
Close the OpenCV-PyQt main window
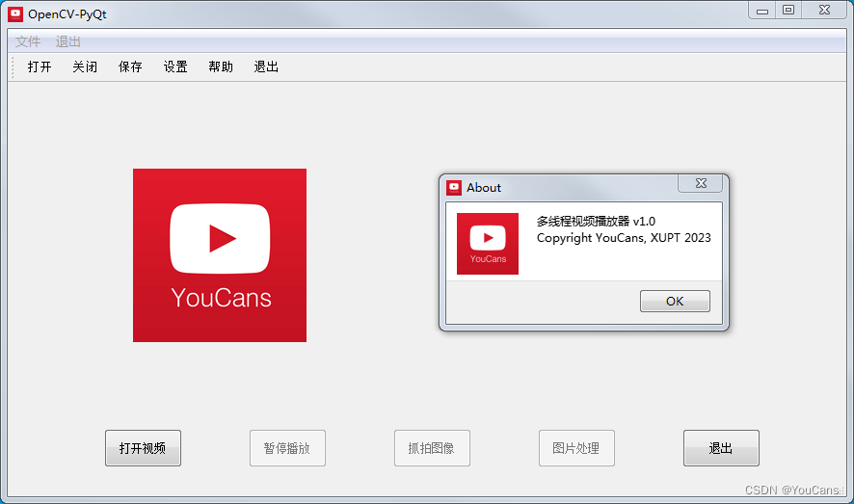pyautogui.click(x=824, y=11)
